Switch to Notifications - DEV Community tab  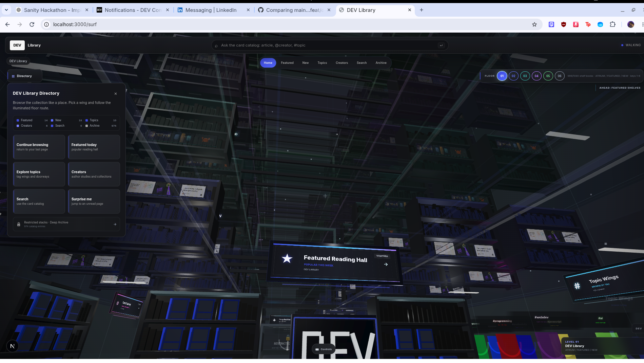[133, 10]
